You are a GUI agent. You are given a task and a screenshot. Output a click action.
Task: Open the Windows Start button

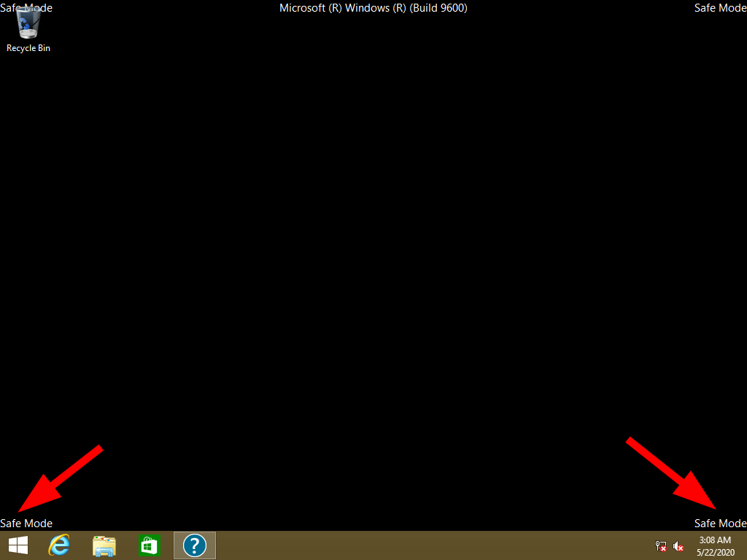click(18, 545)
